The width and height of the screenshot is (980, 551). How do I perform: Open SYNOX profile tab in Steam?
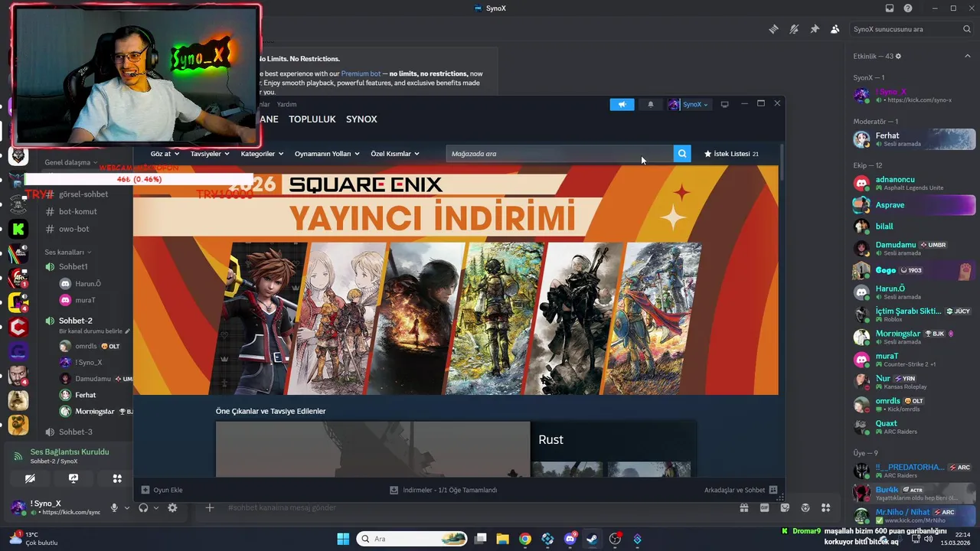coord(361,119)
